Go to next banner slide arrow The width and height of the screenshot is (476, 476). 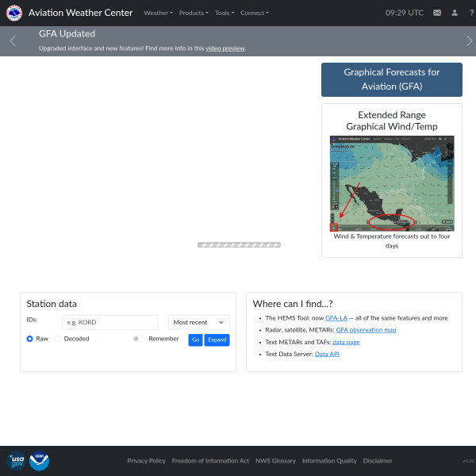(470, 40)
